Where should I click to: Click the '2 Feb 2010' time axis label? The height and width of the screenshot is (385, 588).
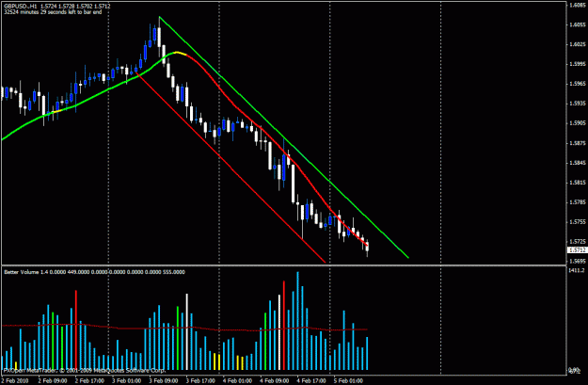tap(14, 380)
